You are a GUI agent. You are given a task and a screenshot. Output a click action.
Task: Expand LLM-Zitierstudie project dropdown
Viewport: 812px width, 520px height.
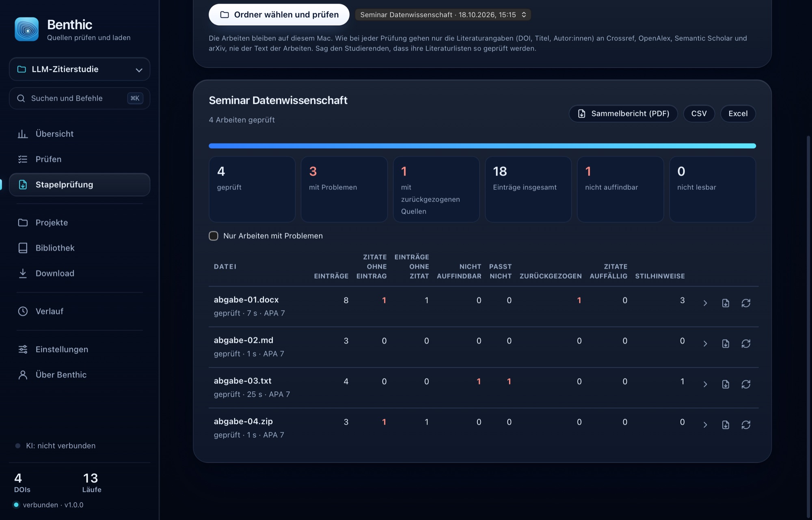(80, 69)
